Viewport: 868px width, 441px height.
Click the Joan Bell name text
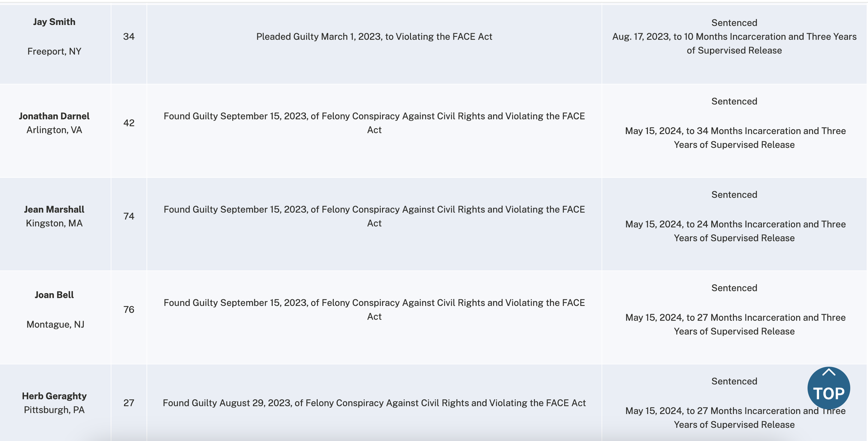(x=54, y=295)
